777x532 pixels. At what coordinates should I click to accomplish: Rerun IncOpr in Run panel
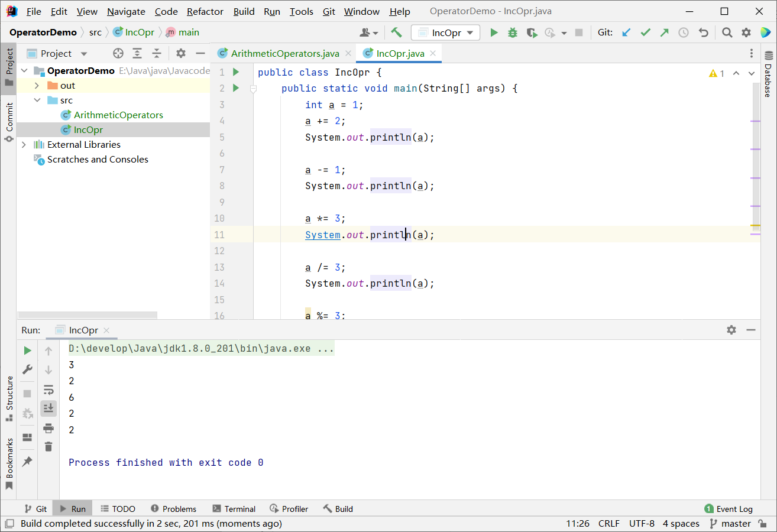[27, 351]
